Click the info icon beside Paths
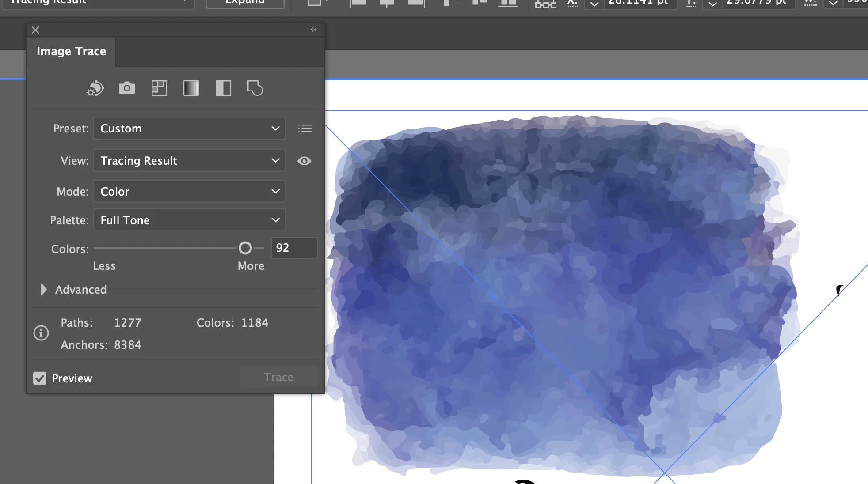 (41, 333)
